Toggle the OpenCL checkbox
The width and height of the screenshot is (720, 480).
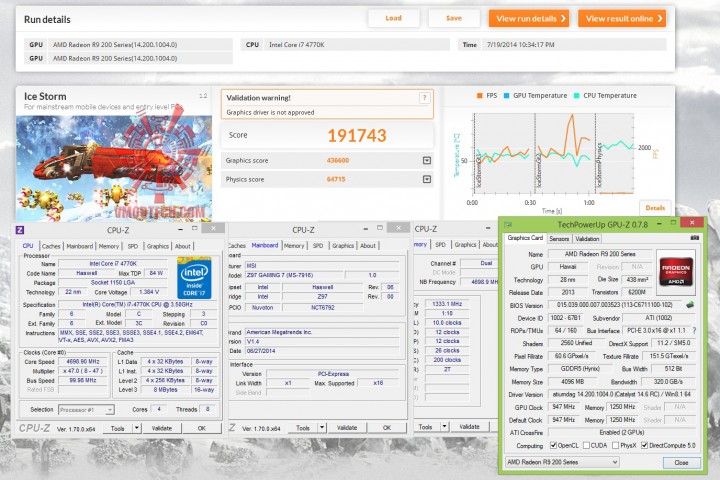[x=553, y=445]
